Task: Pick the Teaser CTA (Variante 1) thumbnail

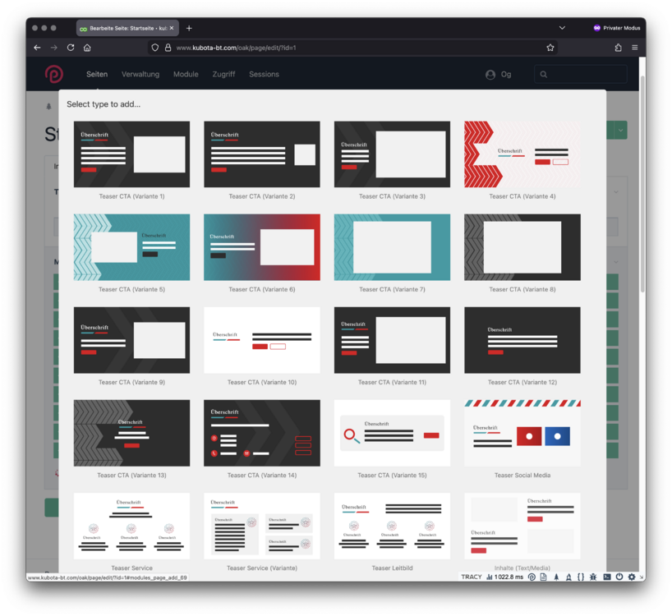Action: [x=131, y=154]
